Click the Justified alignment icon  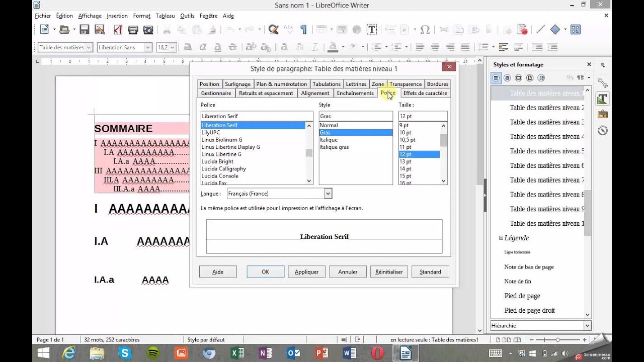465,47
